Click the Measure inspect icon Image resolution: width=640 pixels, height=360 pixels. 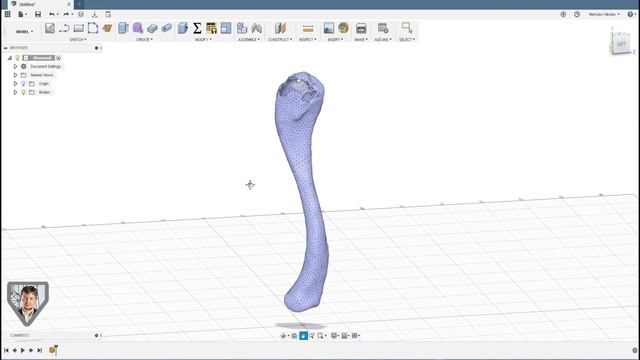(308, 28)
